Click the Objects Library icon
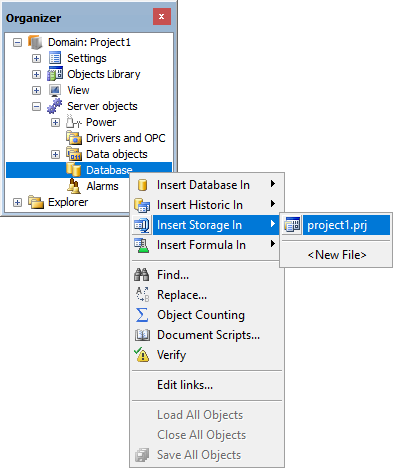Screen dimensions: 393x468 55,74
